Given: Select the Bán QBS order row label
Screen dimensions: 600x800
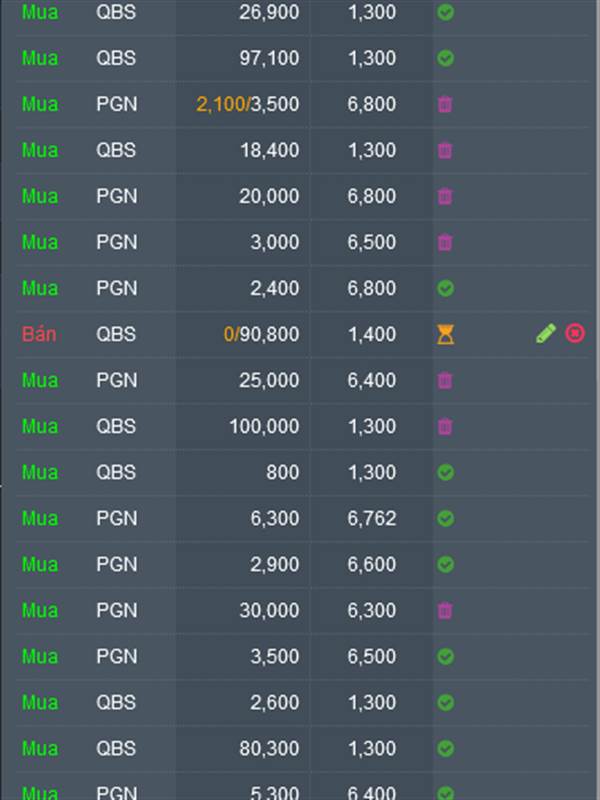Looking at the screenshot, I should point(39,334).
